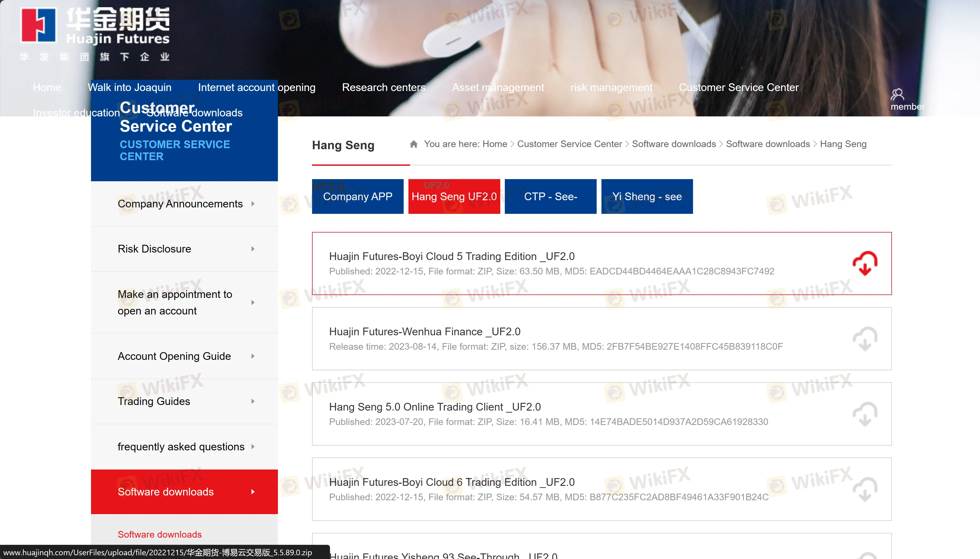Open Research centers menu
The image size is (980, 559).
383,88
